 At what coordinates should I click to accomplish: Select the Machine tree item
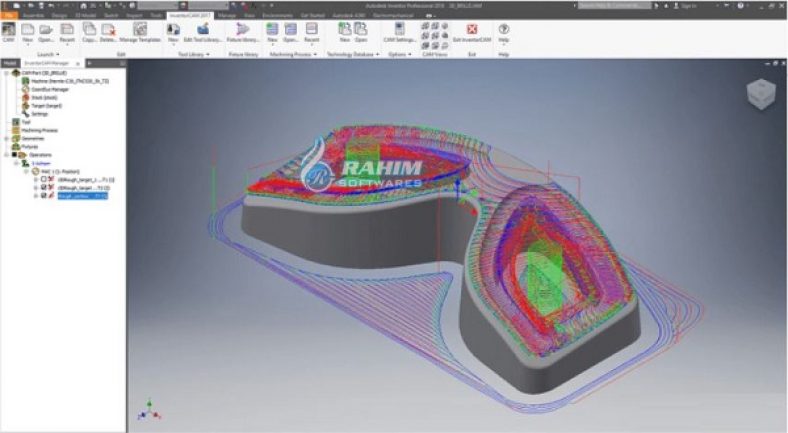65,81
